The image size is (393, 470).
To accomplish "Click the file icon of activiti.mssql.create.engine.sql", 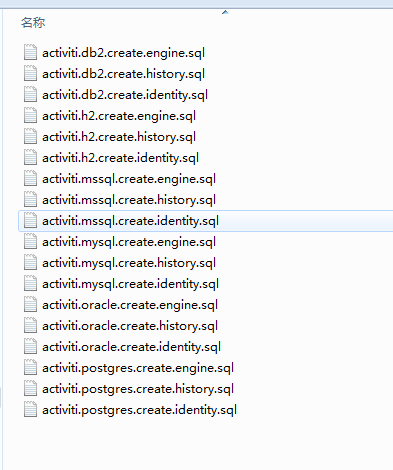I will 30,179.
